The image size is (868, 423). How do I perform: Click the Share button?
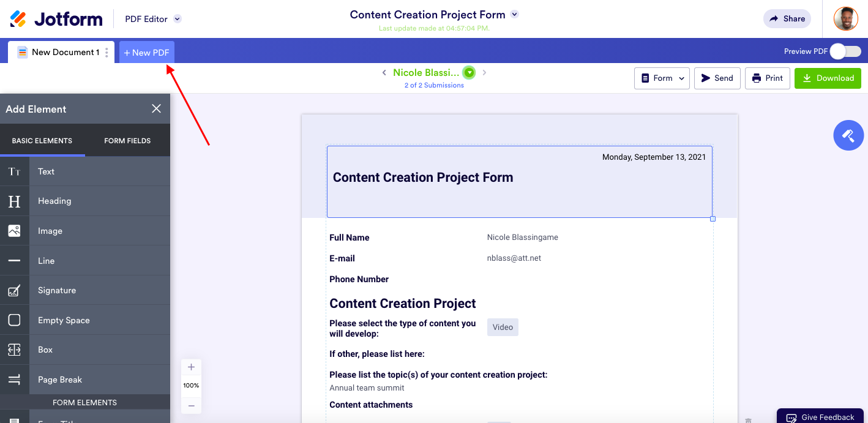787,19
